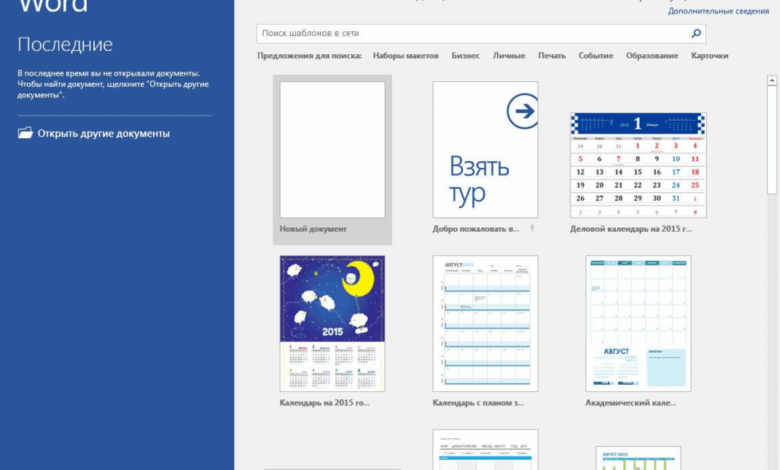The width and height of the screenshot is (780, 470).
Task: Create a blank 'Новый документ'
Action: point(332,150)
